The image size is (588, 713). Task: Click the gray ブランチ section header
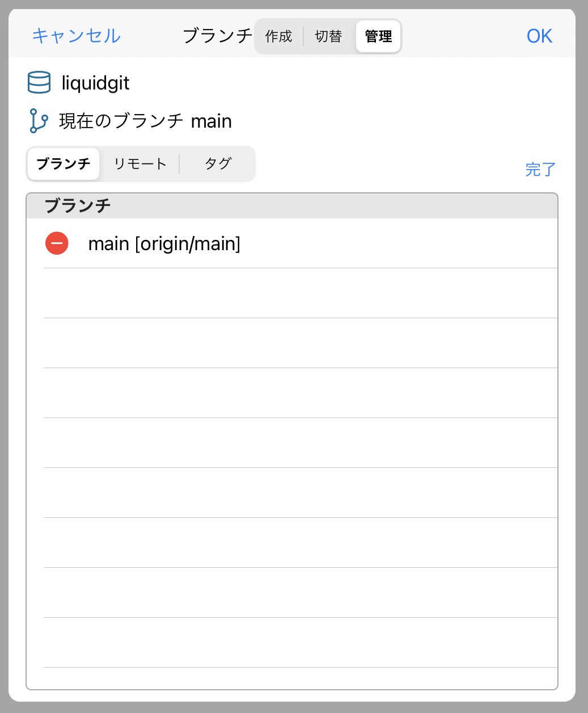click(x=292, y=205)
